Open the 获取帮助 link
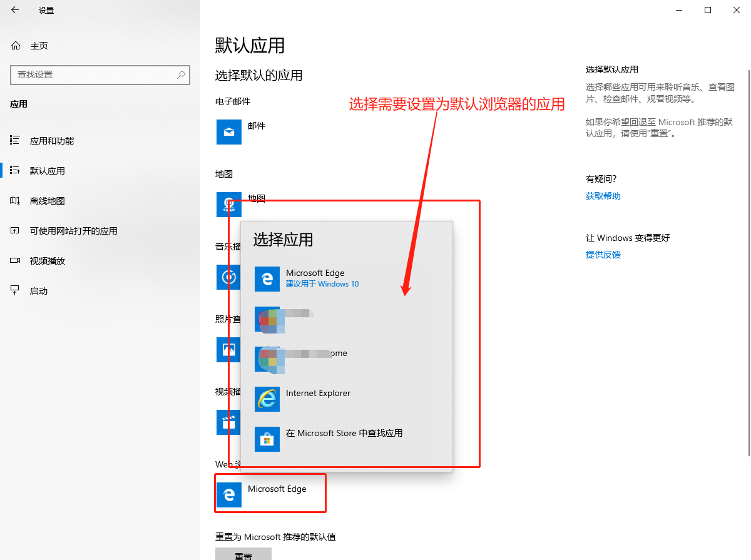Viewport: 751px width, 560px height. (602, 195)
